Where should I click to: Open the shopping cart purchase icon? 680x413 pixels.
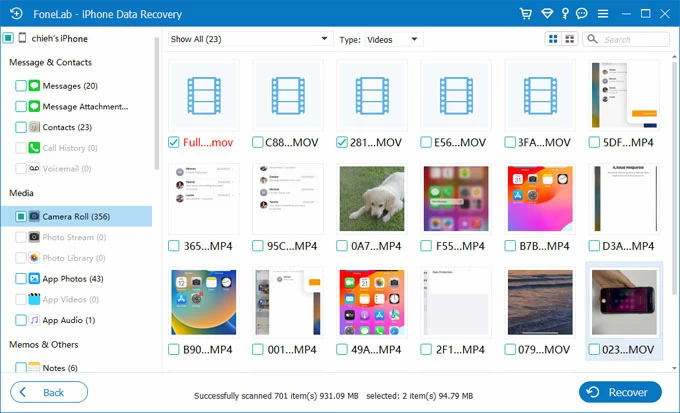tap(526, 13)
